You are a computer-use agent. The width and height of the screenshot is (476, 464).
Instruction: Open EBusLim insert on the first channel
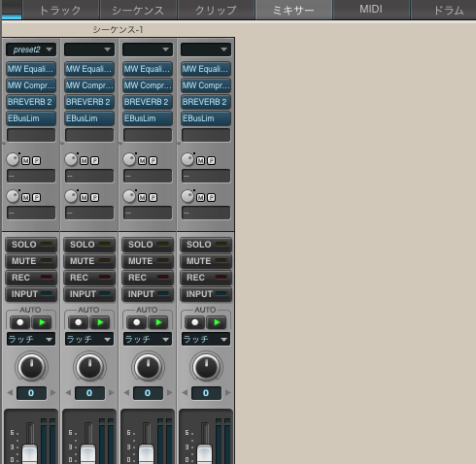tap(31, 118)
